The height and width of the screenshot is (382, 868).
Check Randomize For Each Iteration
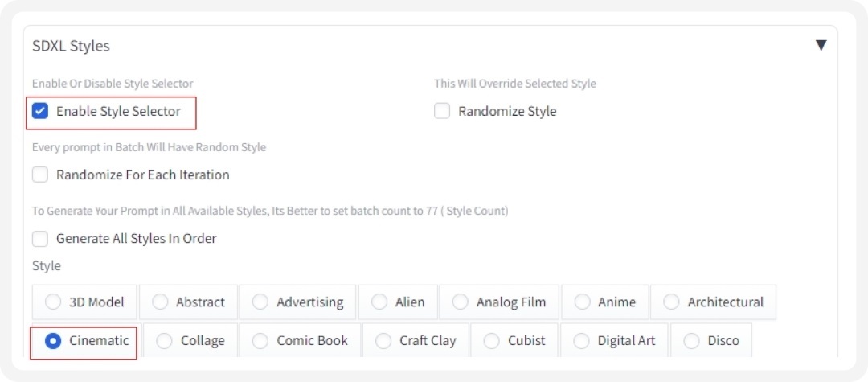[x=40, y=175]
